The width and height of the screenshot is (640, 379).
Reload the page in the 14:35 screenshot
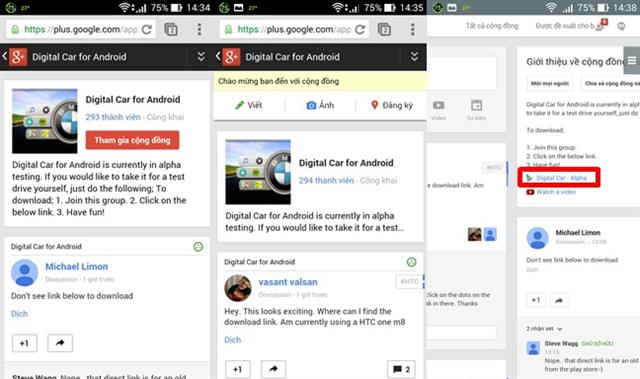click(360, 29)
